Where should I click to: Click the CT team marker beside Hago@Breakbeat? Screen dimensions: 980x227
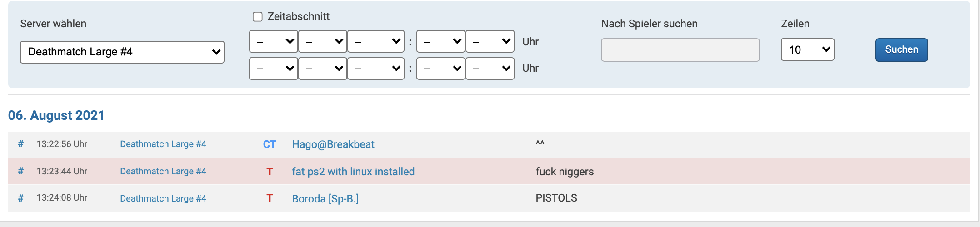270,144
